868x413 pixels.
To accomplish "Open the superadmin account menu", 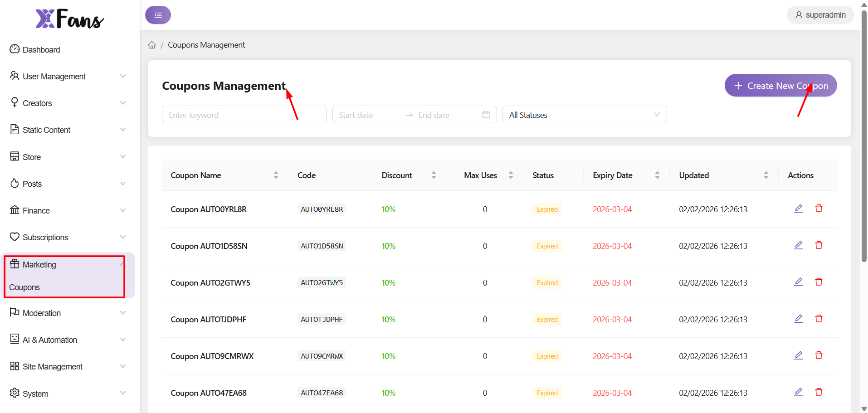I will [x=820, y=15].
